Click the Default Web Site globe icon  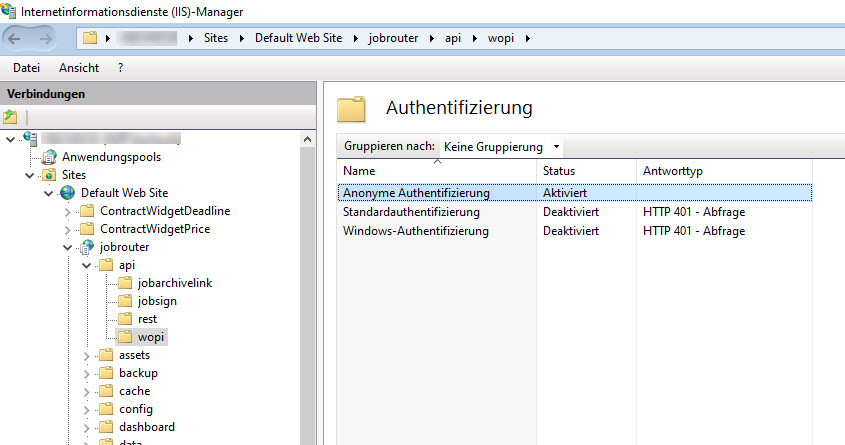click(68, 192)
